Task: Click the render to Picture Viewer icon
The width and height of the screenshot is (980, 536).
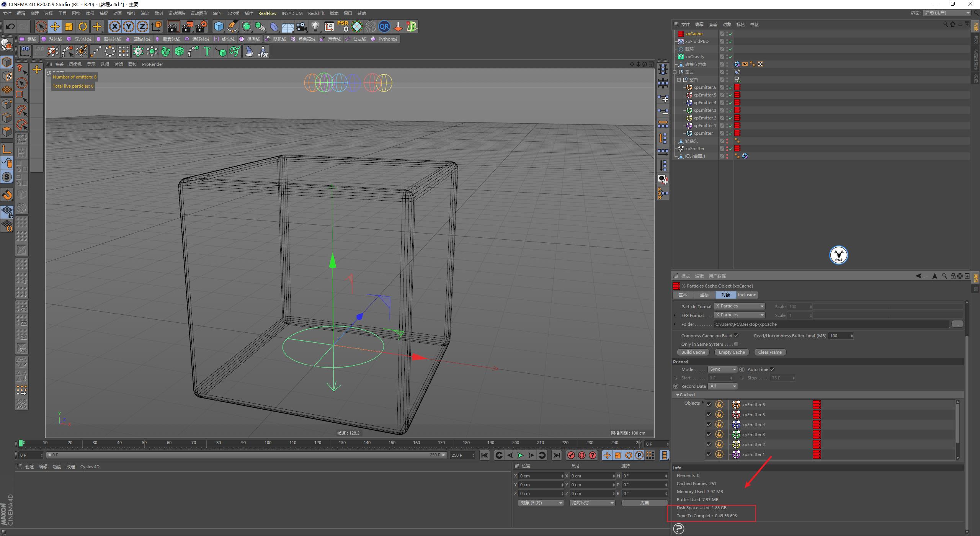Action: [187, 26]
